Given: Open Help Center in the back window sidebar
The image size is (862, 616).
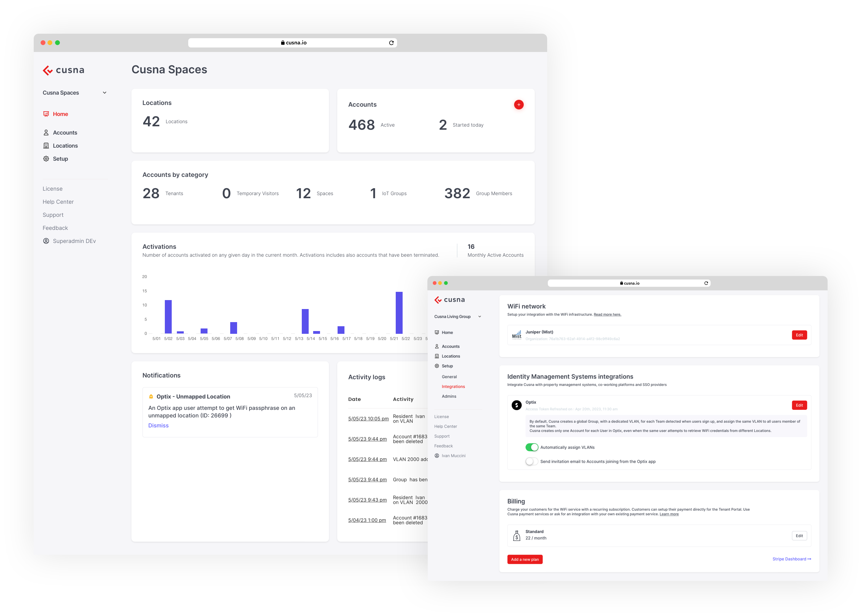Looking at the screenshot, I should coord(58,202).
